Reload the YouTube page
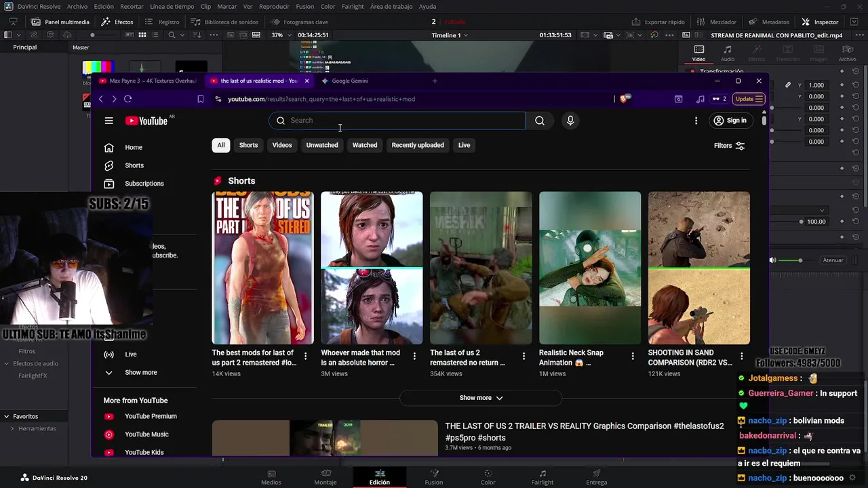868x488 pixels. [x=127, y=99]
